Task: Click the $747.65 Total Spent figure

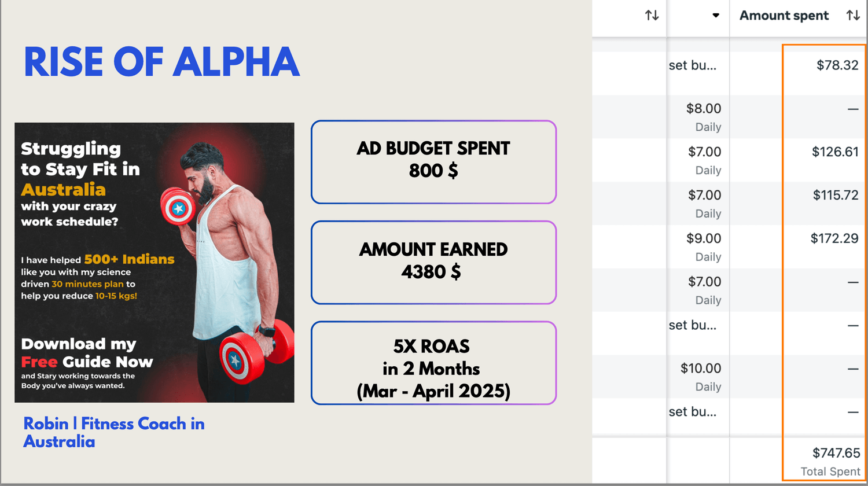Action: (836, 453)
